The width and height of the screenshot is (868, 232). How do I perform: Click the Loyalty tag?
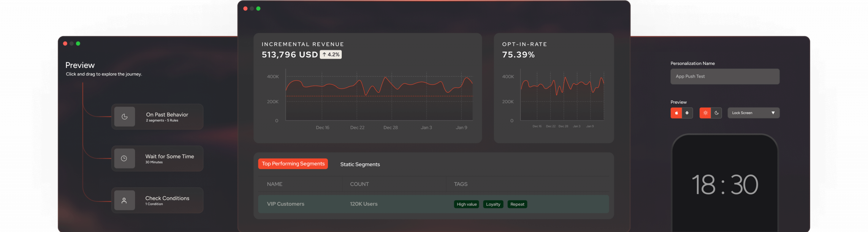tap(493, 204)
